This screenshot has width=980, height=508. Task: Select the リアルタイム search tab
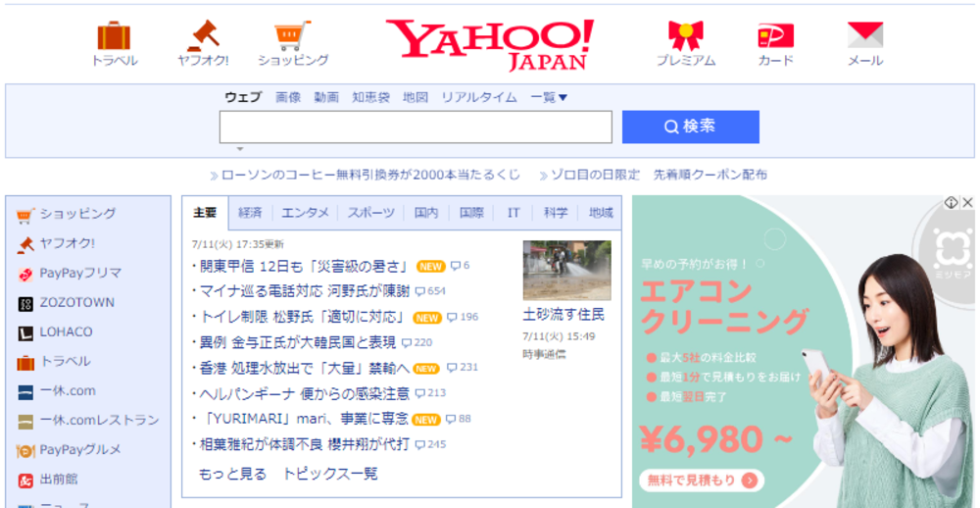(479, 98)
